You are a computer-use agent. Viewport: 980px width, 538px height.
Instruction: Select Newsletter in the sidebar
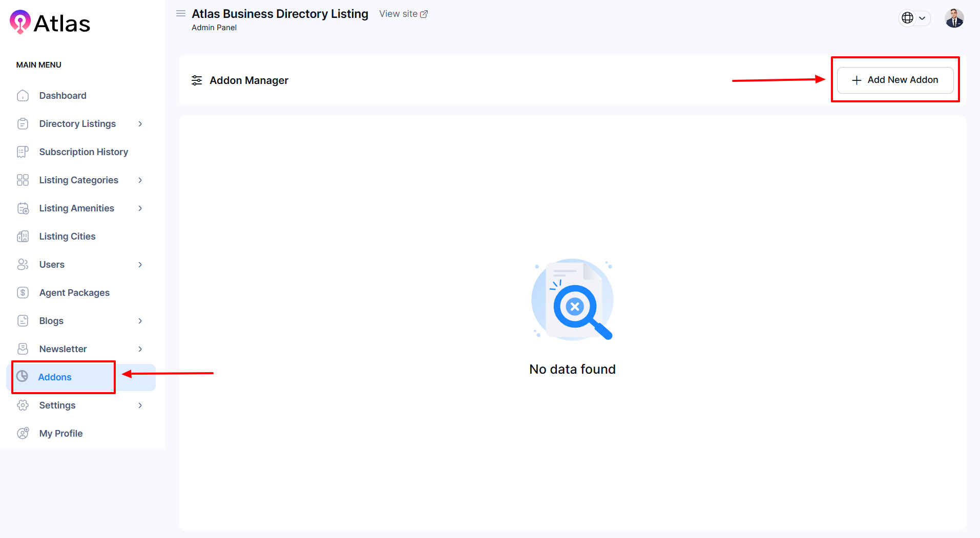pos(63,349)
